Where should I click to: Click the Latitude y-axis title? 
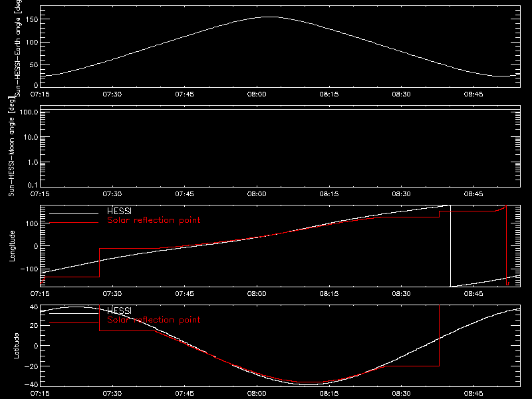tap(16, 345)
